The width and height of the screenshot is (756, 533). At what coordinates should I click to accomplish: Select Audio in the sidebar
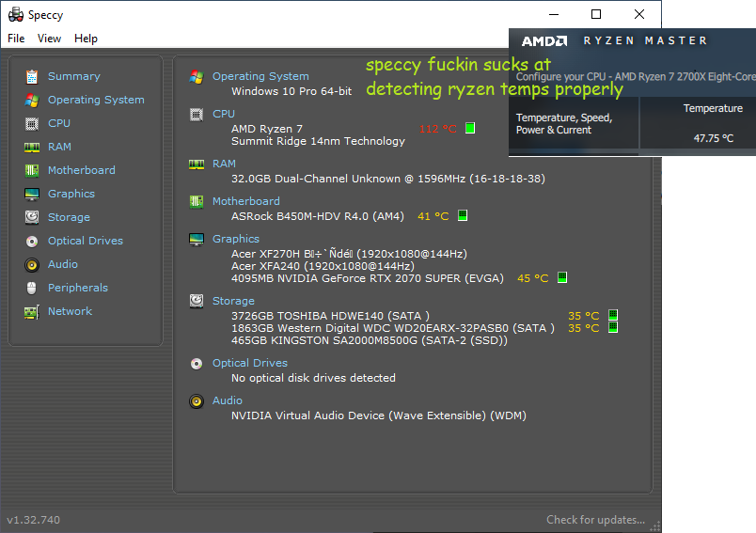[x=63, y=264]
